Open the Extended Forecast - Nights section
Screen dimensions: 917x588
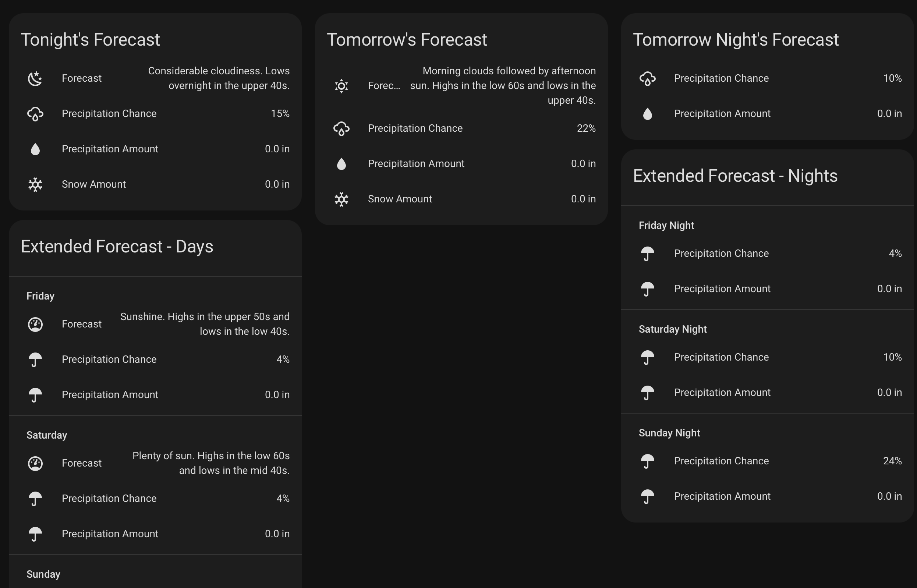[735, 176]
